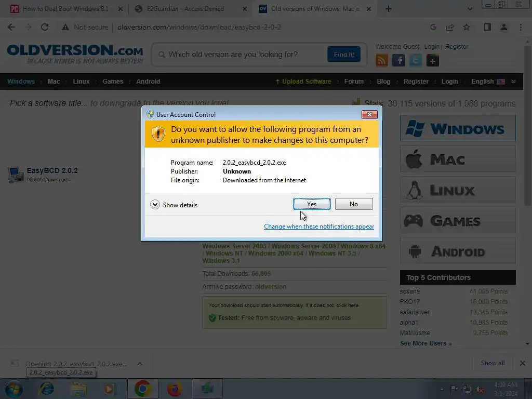This screenshot has width=532, height=399.
Task: Click the muted volume tray icon
Action: (480, 390)
